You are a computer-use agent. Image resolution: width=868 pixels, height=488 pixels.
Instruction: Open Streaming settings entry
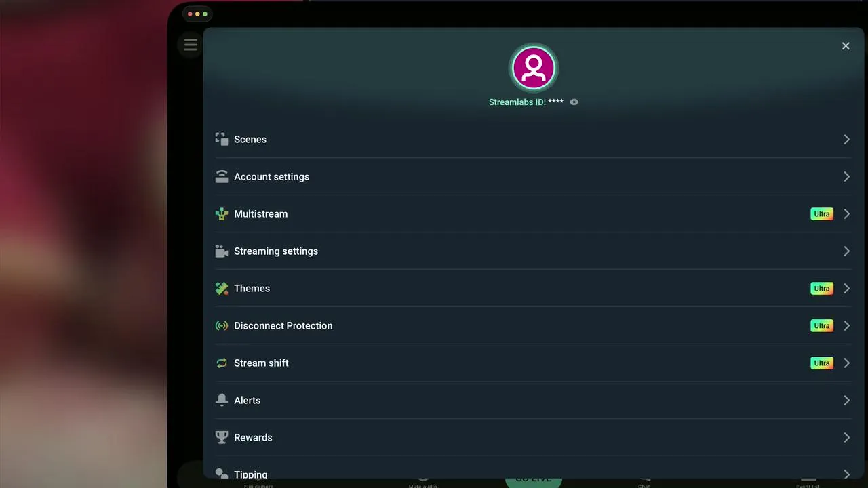click(x=533, y=251)
